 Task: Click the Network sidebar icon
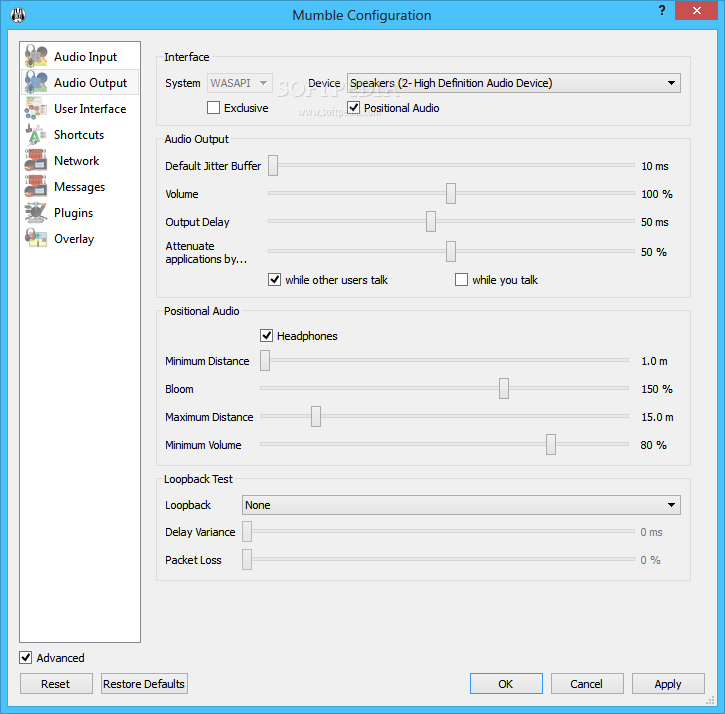[36, 160]
